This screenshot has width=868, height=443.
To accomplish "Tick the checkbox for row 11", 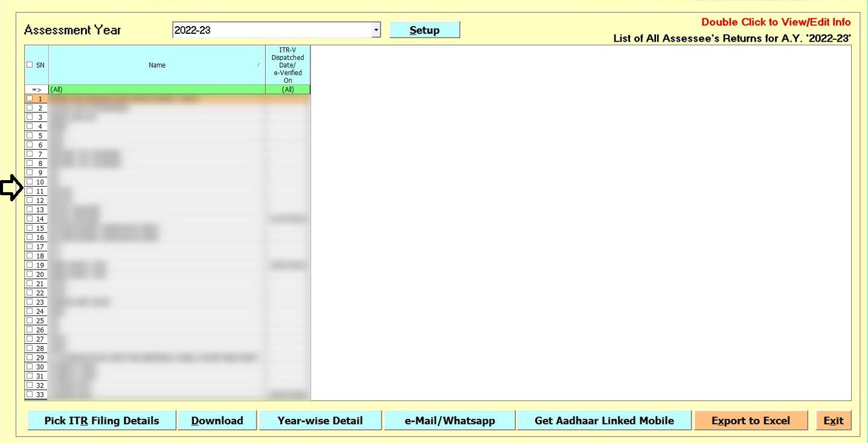I will click(30, 191).
